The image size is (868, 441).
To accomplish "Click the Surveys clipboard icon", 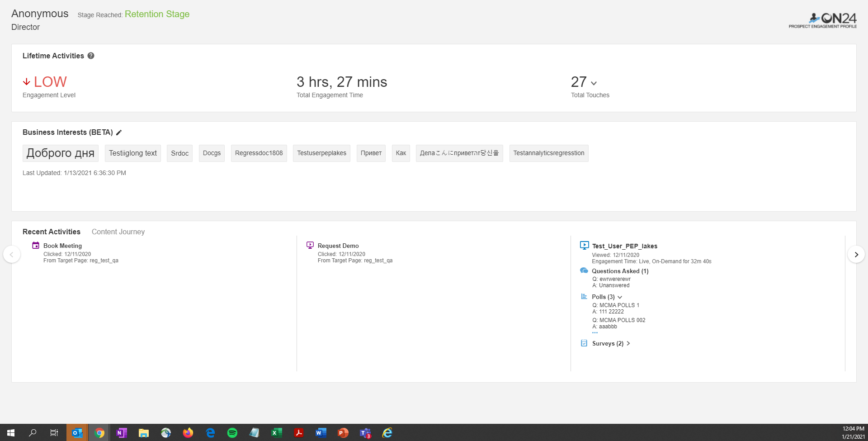I will 584,343.
